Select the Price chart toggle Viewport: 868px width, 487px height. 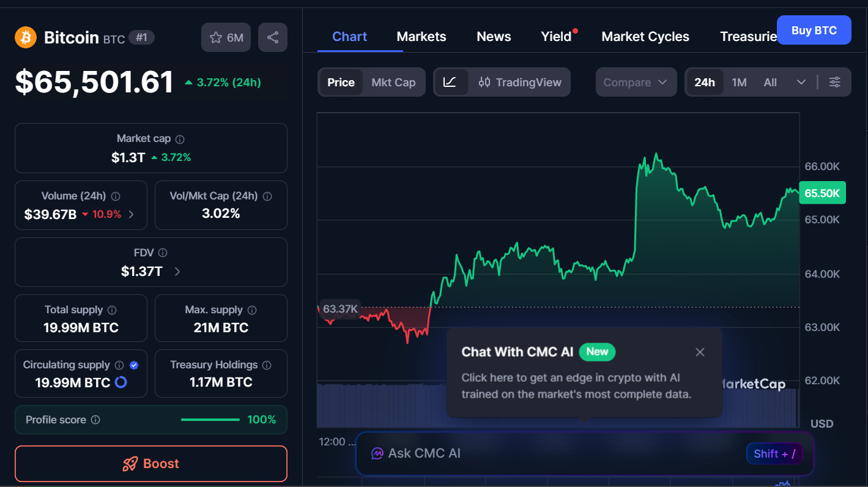coord(341,82)
